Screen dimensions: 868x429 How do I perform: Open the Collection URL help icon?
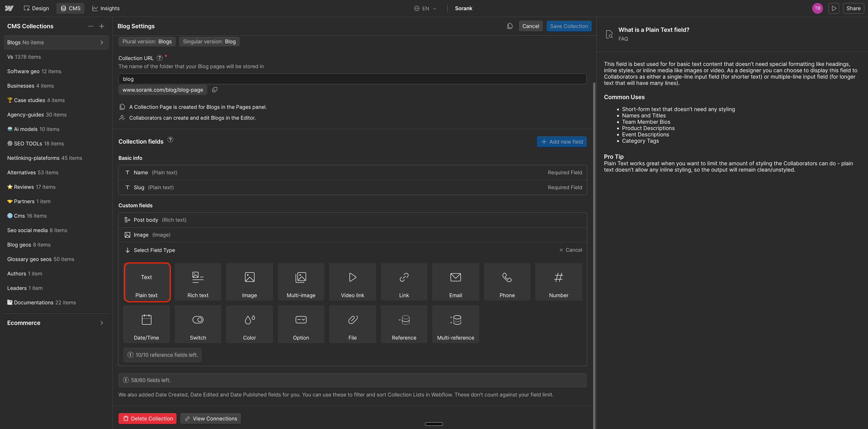click(160, 58)
